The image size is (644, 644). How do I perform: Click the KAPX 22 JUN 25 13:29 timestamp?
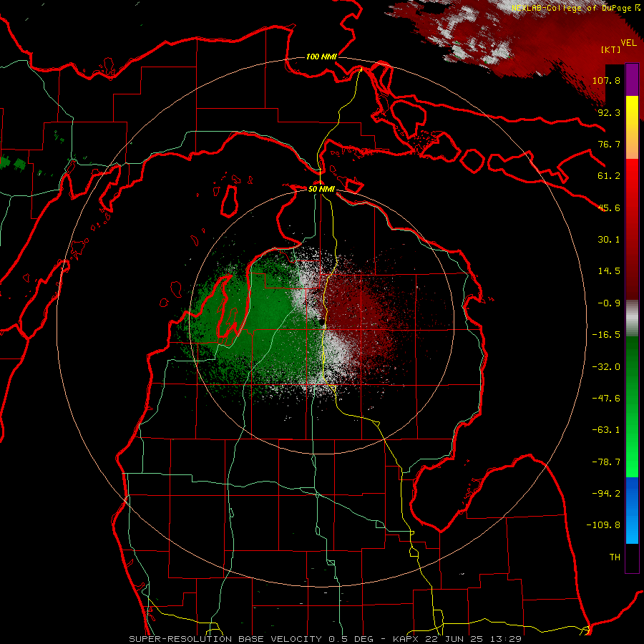(x=457, y=639)
